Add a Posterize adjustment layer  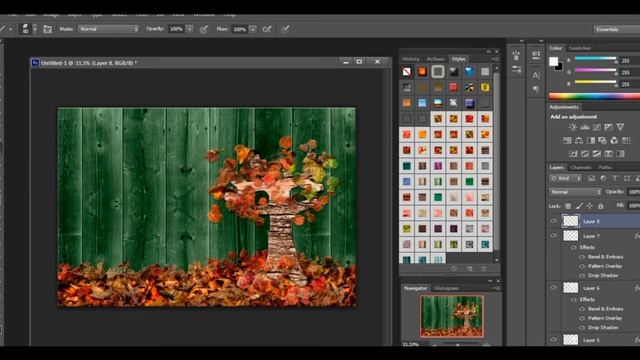pos(585,153)
